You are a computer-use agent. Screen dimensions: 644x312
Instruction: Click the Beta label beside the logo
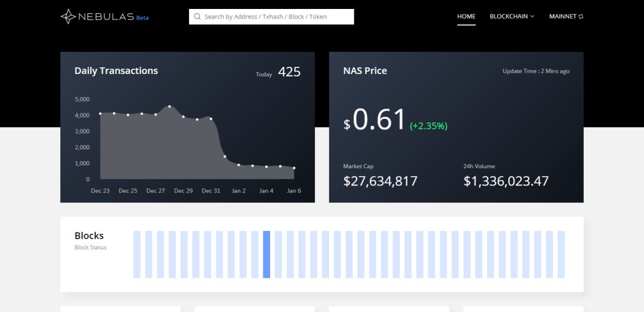(143, 18)
